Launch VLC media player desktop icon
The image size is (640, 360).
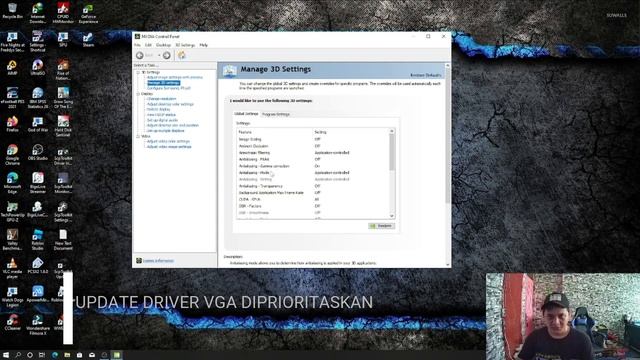(12, 268)
